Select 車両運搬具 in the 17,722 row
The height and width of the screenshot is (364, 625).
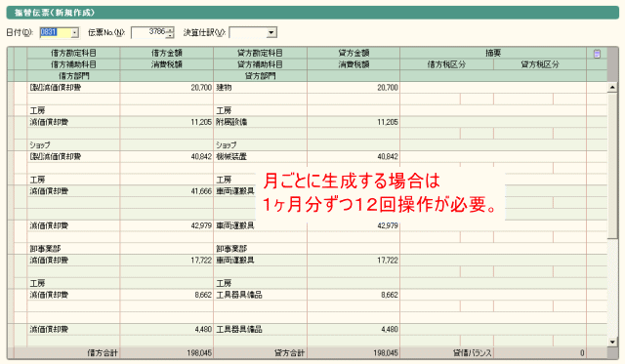(260, 261)
